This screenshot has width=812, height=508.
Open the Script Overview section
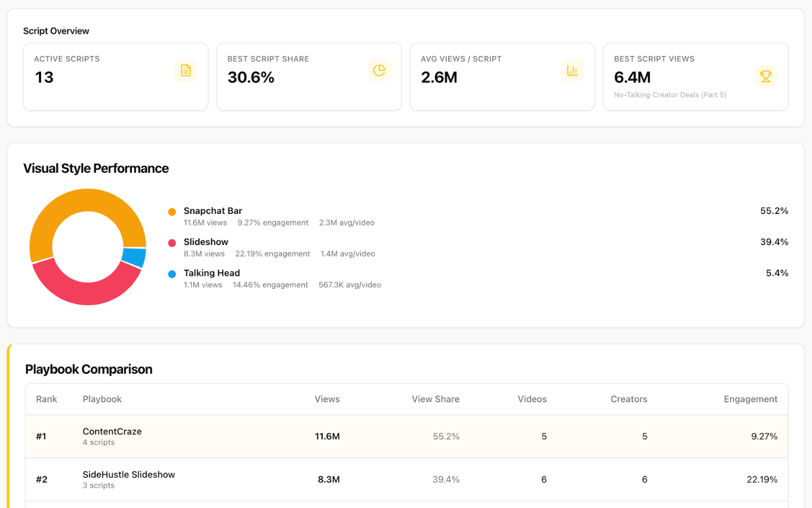[x=56, y=31]
